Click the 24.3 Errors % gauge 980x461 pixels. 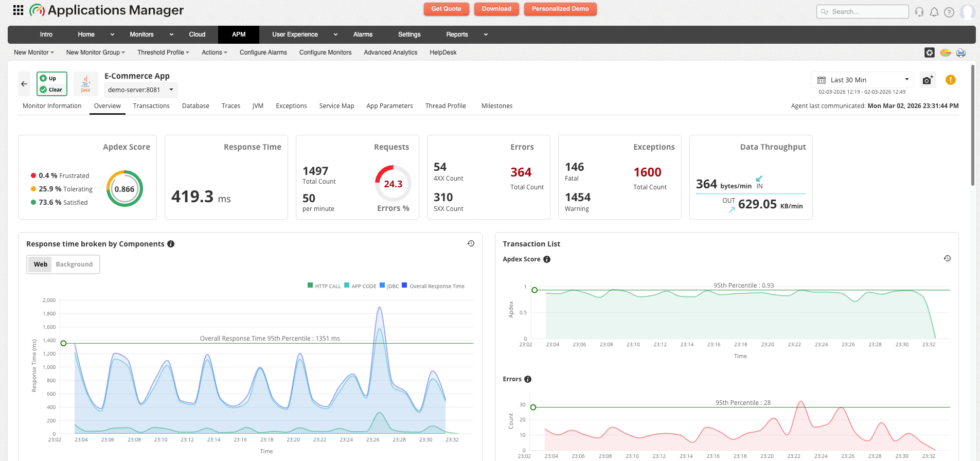click(393, 184)
